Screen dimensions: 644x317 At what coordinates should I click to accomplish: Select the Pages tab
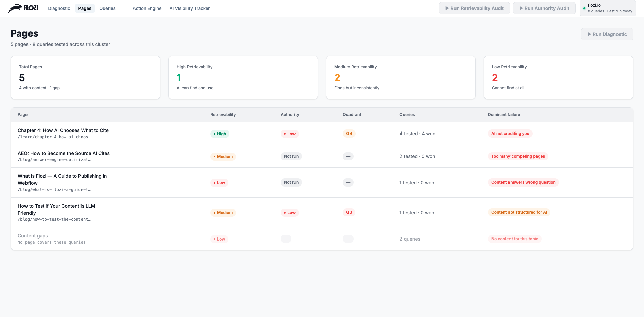85,8
